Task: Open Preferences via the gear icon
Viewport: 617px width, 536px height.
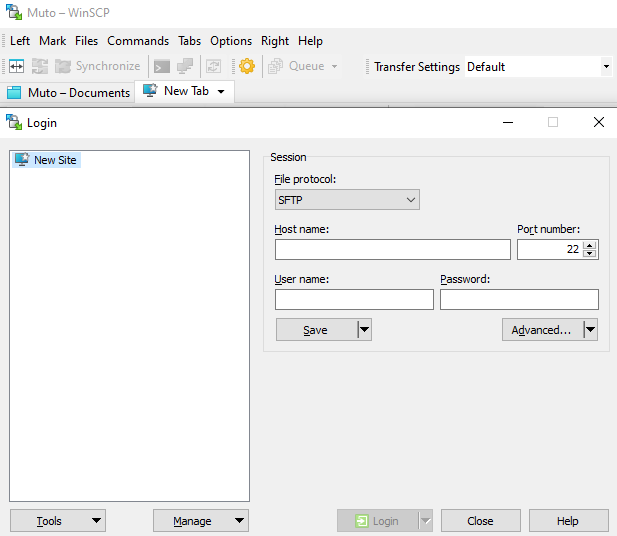Action: pos(247,66)
